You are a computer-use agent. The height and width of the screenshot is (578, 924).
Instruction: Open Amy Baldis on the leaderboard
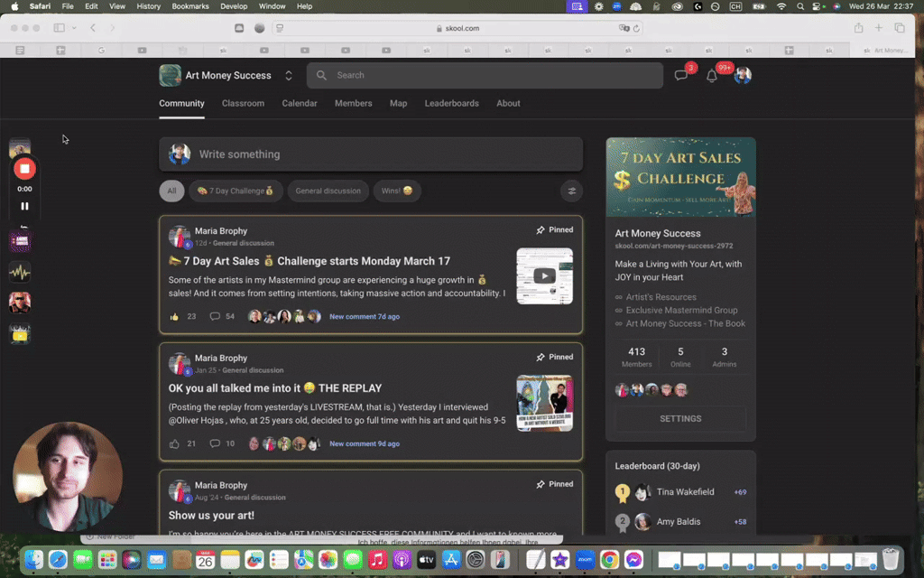679,522
